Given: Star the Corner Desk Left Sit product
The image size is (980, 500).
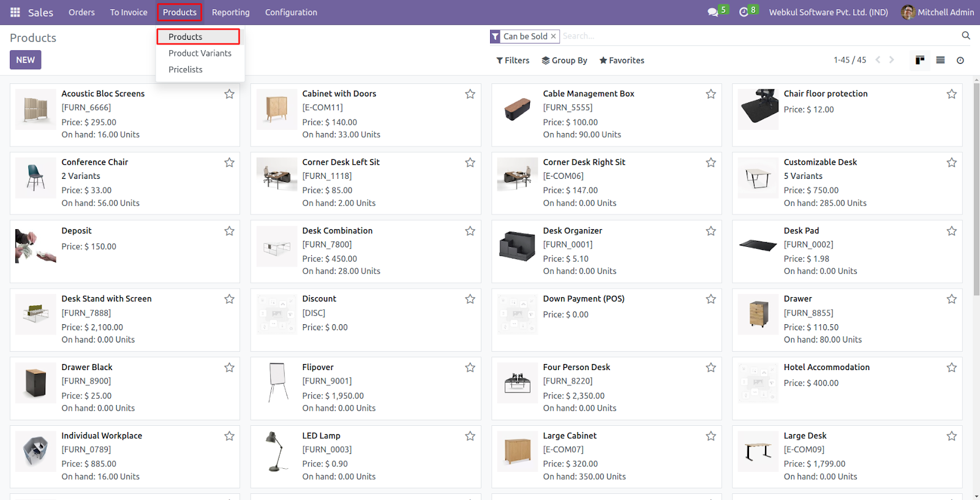Looking at the screenshot, I should (x=470, y=162).
